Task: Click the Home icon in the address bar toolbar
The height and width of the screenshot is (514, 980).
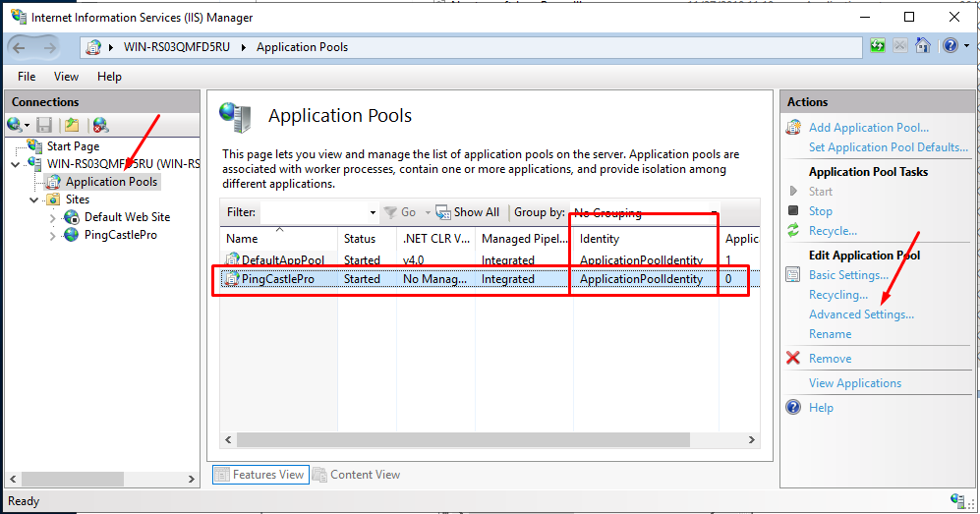Action: click(x=923, y=45)
